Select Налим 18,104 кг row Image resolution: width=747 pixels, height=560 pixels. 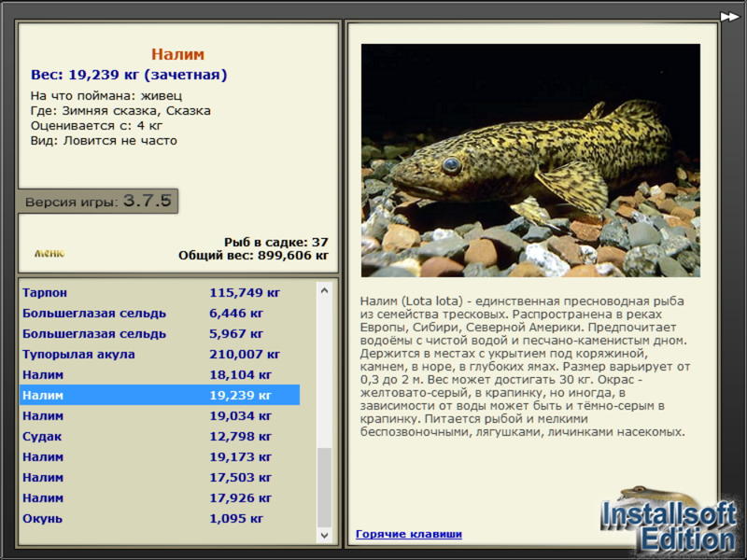160,374
